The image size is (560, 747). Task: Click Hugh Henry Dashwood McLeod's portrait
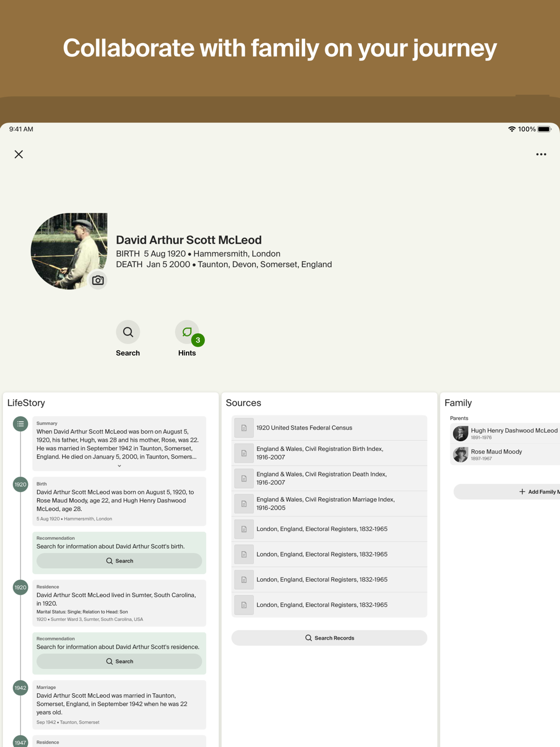coord(460,433)
